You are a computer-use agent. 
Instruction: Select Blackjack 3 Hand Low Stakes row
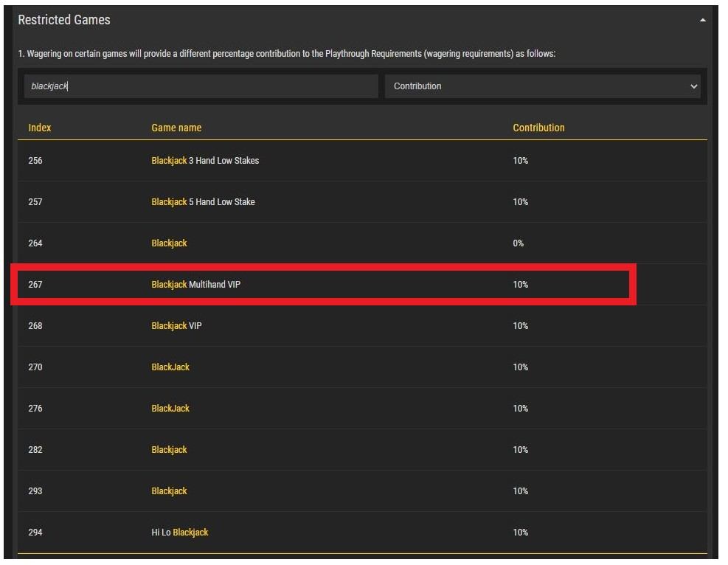tap(205, 161)
